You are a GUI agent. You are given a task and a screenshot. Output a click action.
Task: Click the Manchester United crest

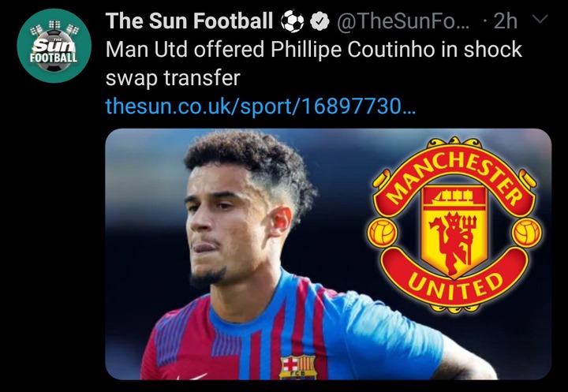coord(454,225)
